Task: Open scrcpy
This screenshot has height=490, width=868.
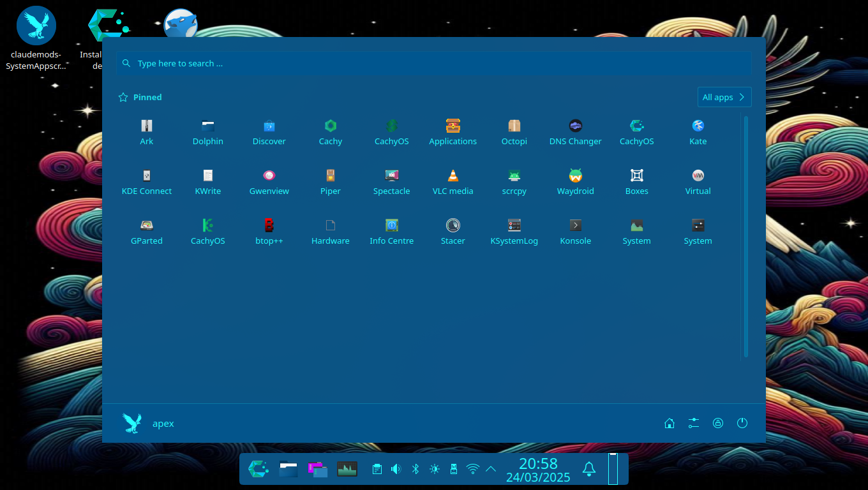Action: [514, 182]
